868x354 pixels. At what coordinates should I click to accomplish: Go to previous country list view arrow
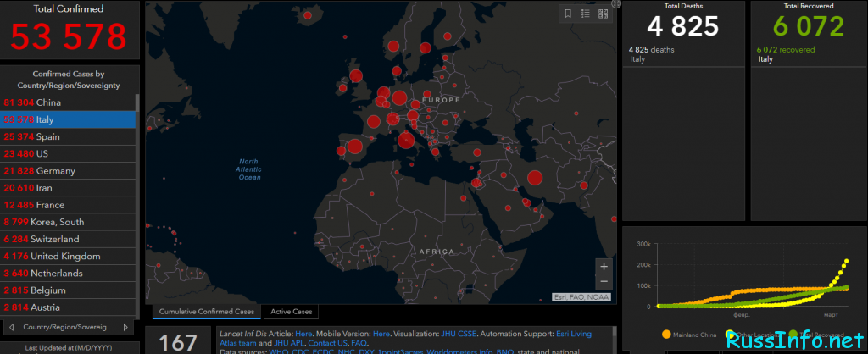(x=12, y=327)
